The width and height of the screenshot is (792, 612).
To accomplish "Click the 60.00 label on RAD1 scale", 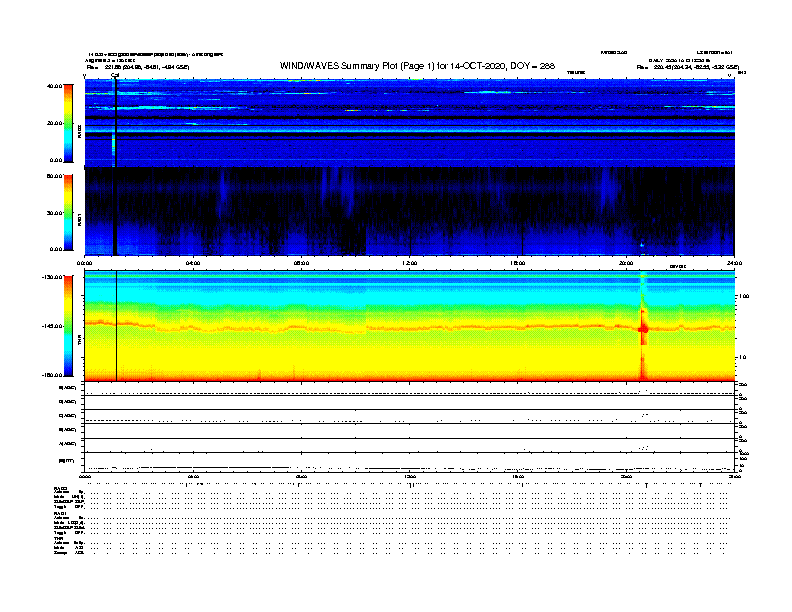I will (54, 176).
